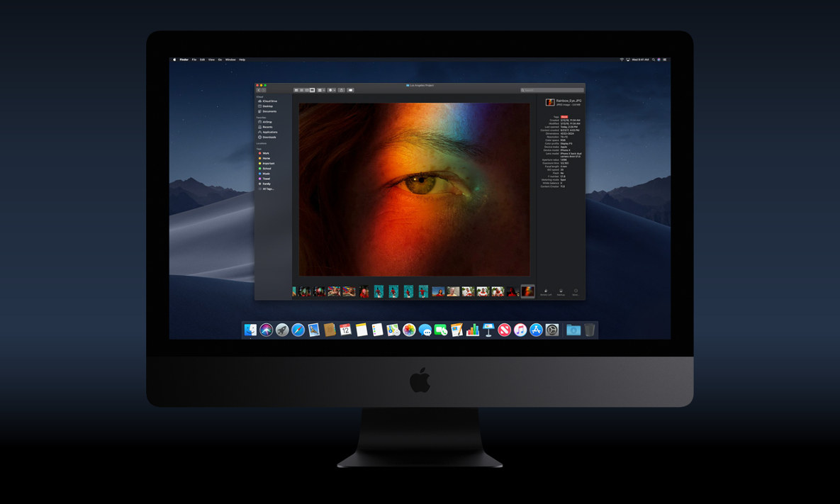Viewport: 840px width, 504px height.
Task: Open Finder from the Dock
Action: [x=250, y=330]
